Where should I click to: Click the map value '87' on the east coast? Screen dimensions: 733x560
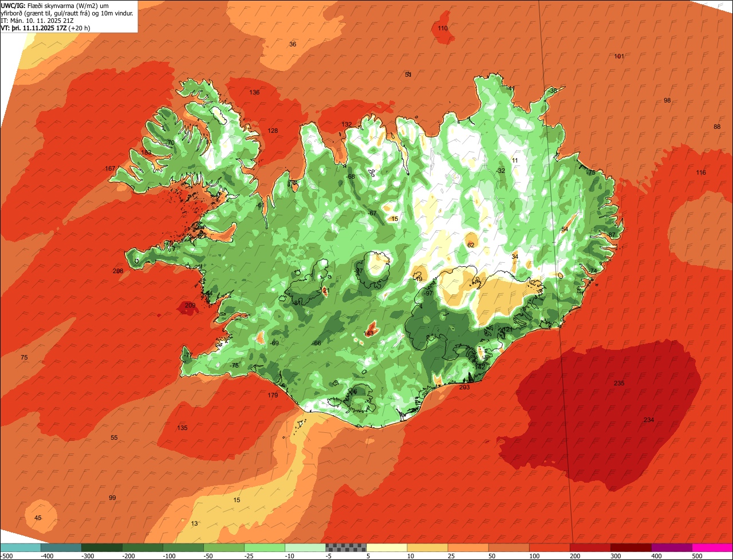[x=612, y=235]
